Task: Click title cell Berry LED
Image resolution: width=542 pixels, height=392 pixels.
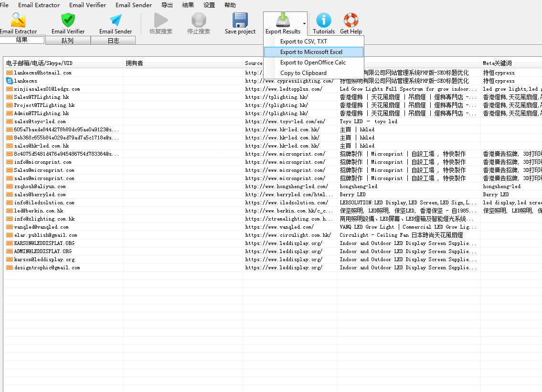Action: point(352,195)
